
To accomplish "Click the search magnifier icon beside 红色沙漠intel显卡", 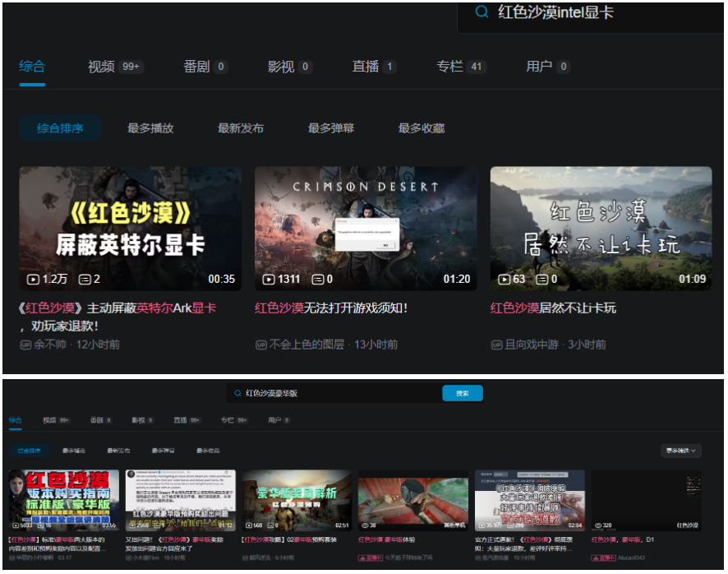I will tap(481, 12).
